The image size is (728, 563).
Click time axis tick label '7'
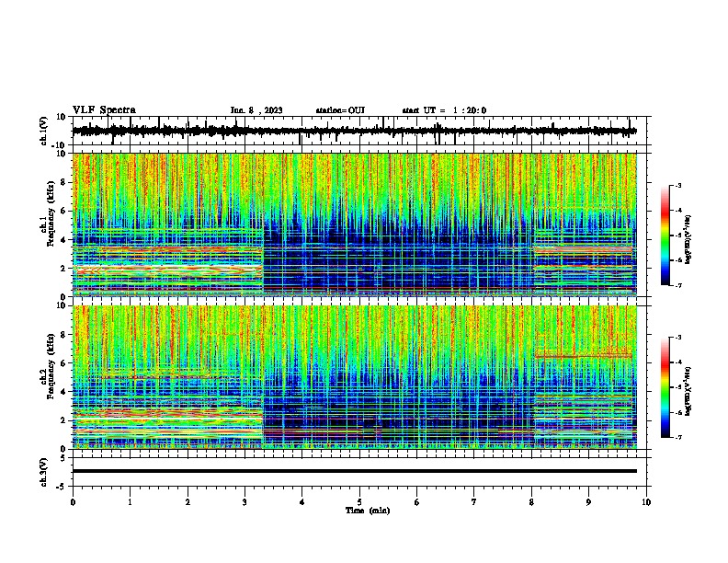click(x=474, y=502)
